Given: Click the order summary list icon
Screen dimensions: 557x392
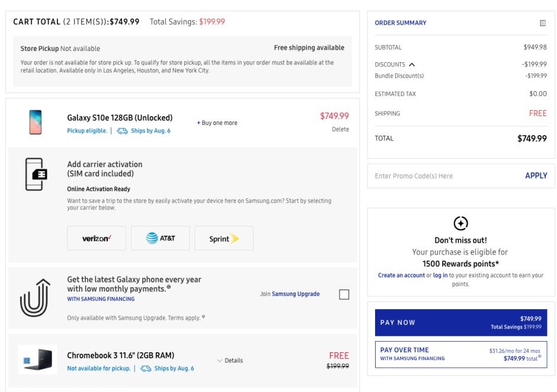Looking at the screenshot, I should 542,23.
